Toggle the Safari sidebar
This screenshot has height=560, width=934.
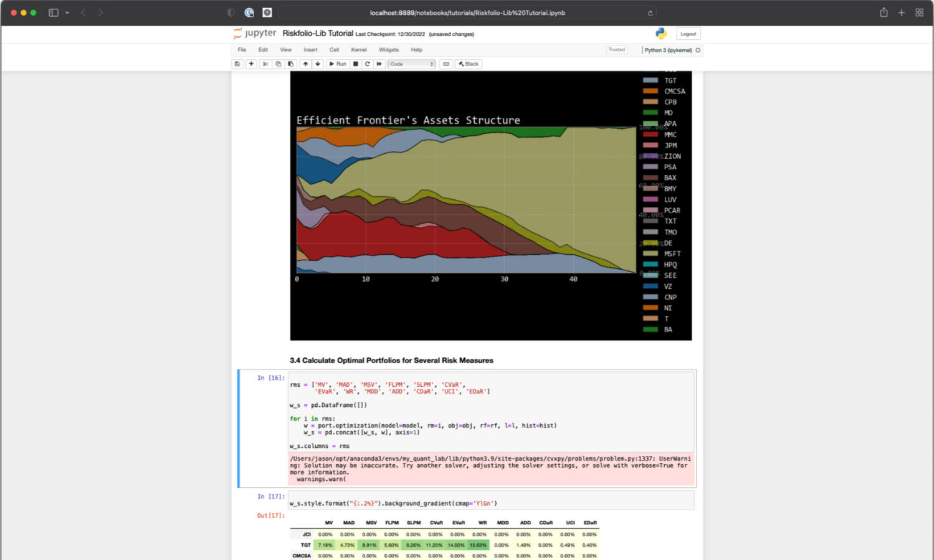click(54, 12)
